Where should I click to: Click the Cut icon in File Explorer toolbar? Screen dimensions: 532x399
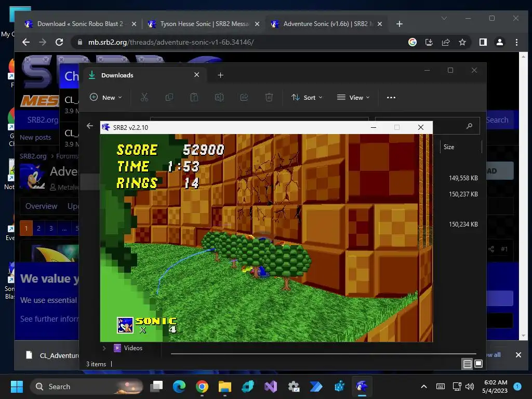tap(144, 97)
